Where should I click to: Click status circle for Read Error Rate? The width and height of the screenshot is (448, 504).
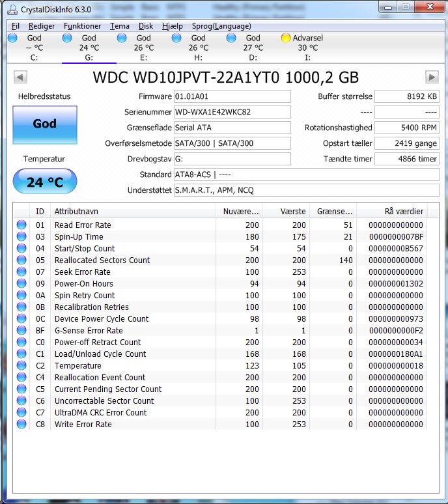(x=21, y=225)
